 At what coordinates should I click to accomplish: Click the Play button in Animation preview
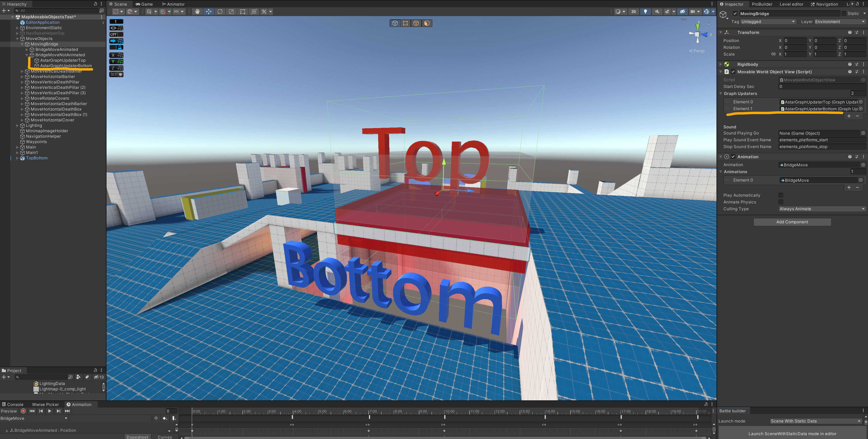point(50,411)
